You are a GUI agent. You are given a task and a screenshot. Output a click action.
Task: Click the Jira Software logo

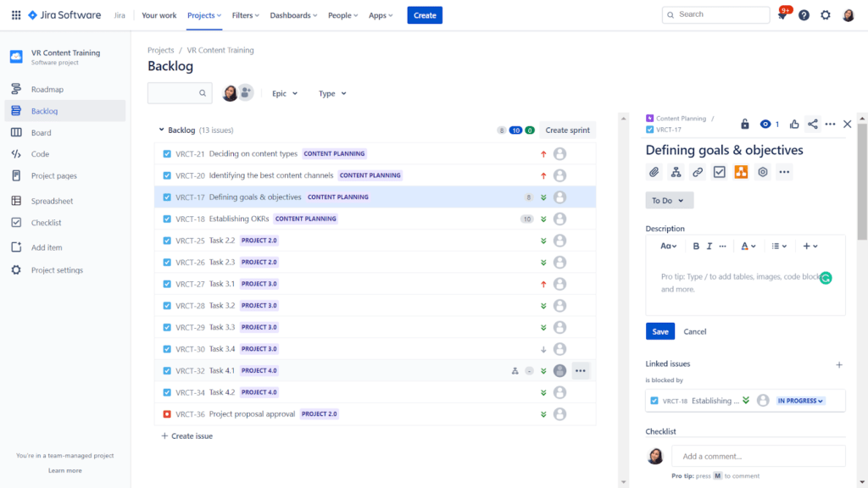64,15
